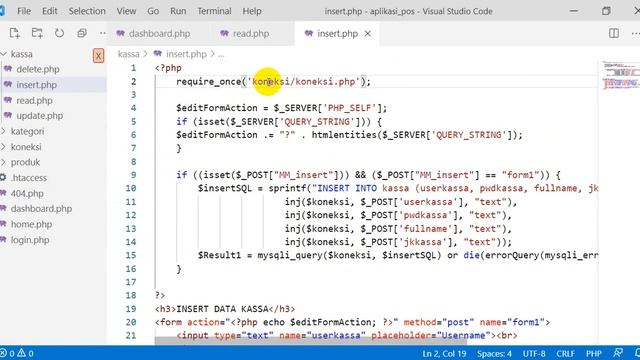Click the X badge beside kassa folder
Screen dimensions: 640x360
[98, 56]
